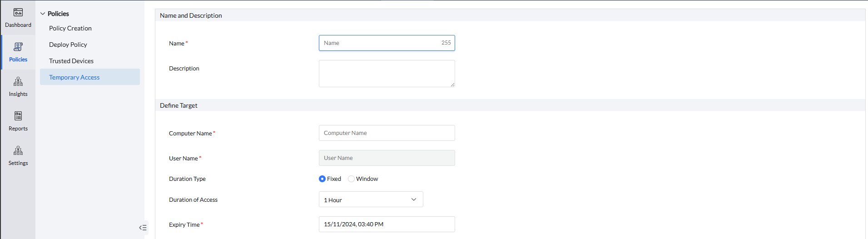Open the Reports sidebar icon
Screen dimensions: 868x239
18,116
